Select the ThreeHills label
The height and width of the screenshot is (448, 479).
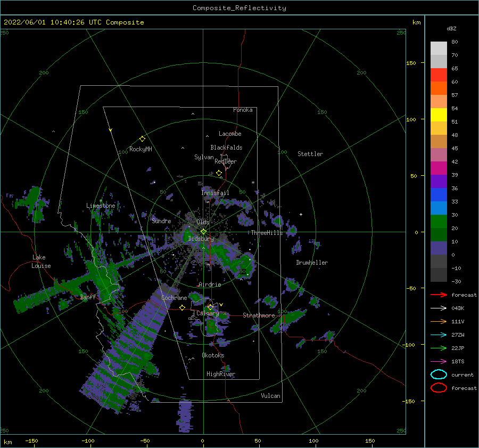pyautogui.click(x=267, y=233)
